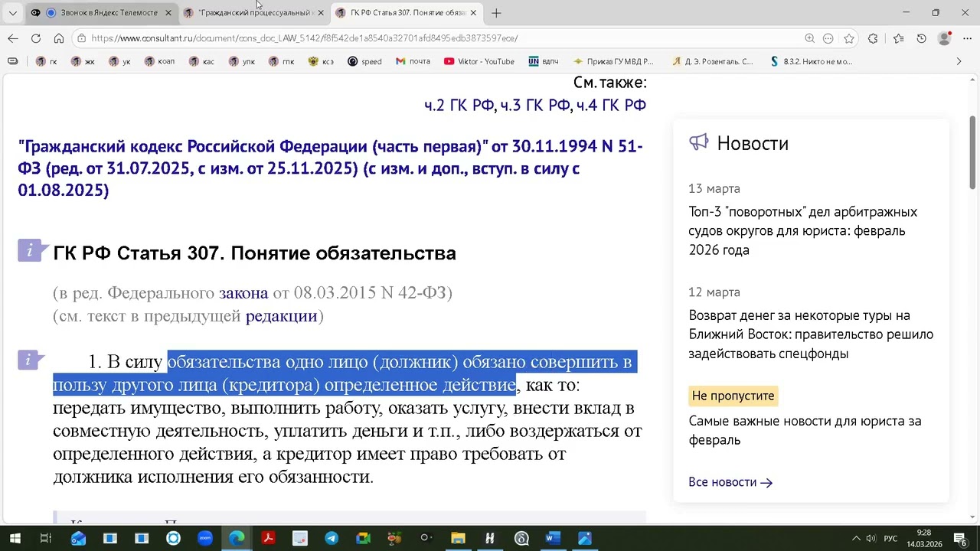Open the speed bookmark
The width and height of the screenshot is (980, 551).
(364, 61)
